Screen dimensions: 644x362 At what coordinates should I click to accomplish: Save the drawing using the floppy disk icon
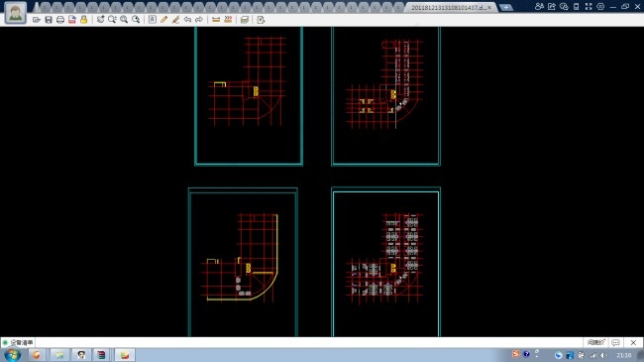point(49,20)
